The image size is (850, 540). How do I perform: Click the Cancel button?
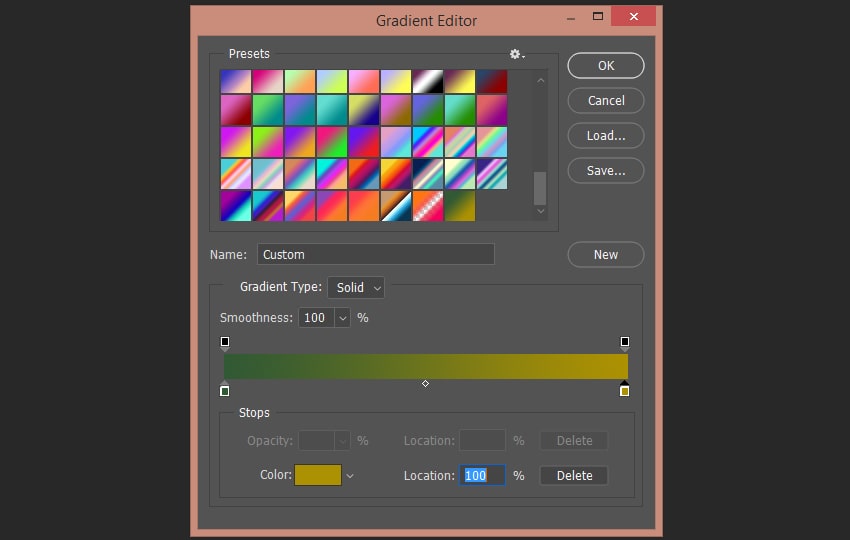(606, 100)
